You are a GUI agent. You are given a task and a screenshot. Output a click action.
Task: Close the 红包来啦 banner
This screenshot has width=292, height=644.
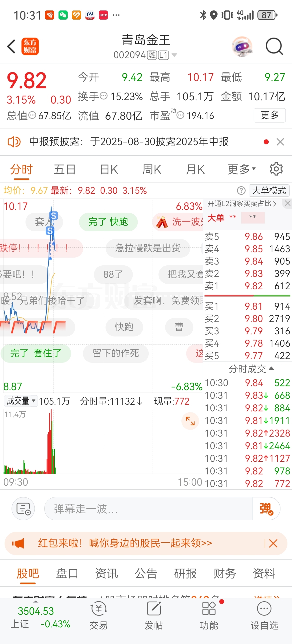click(x=273, y=543)
